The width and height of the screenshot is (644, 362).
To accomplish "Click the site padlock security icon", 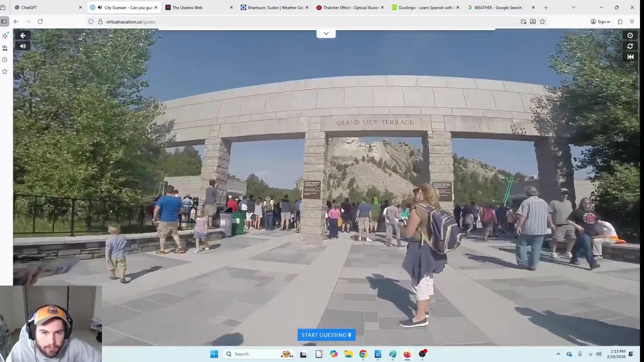I will (x=100, y=22).
